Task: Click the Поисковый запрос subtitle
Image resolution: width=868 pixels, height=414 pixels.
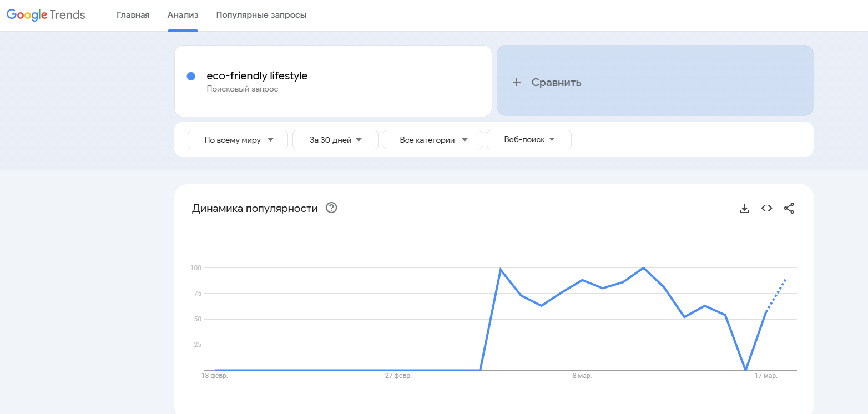Action: click(243, 89)
